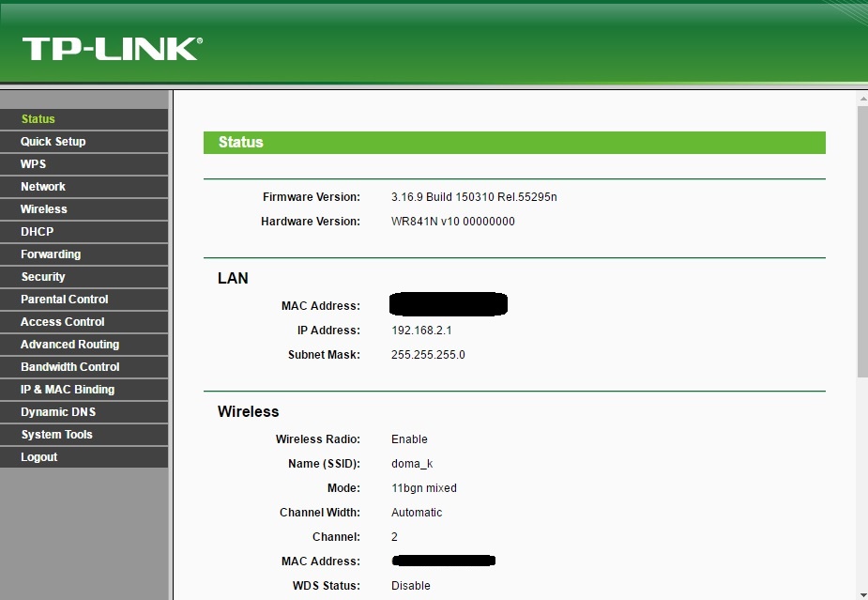The width and height of the screenshot is (868, 600).
Task: Open Quick Setup in sidebar
Action: 84,142
